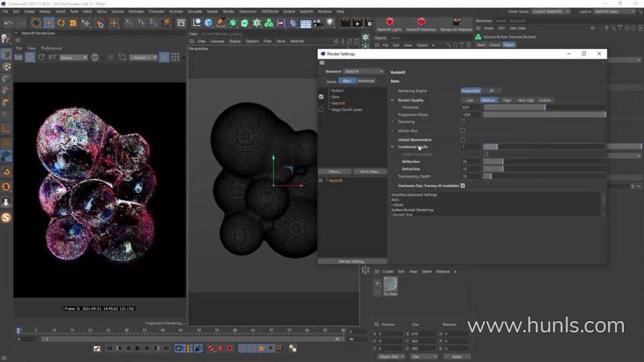The image size is (644, 362).
Task: Select the Move tool icon
Action: click(48, 23)
